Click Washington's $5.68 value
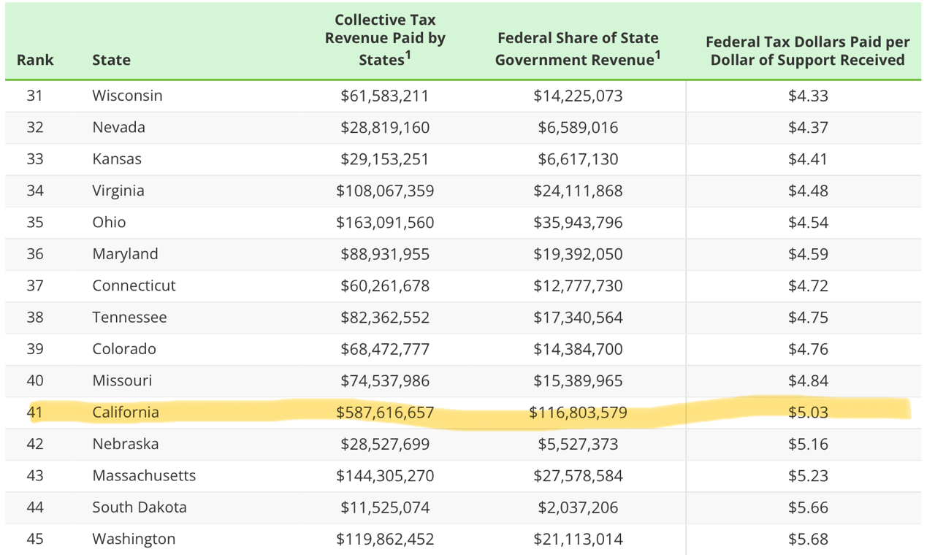This screenshot has height=560, width=935. pos(808,539)
